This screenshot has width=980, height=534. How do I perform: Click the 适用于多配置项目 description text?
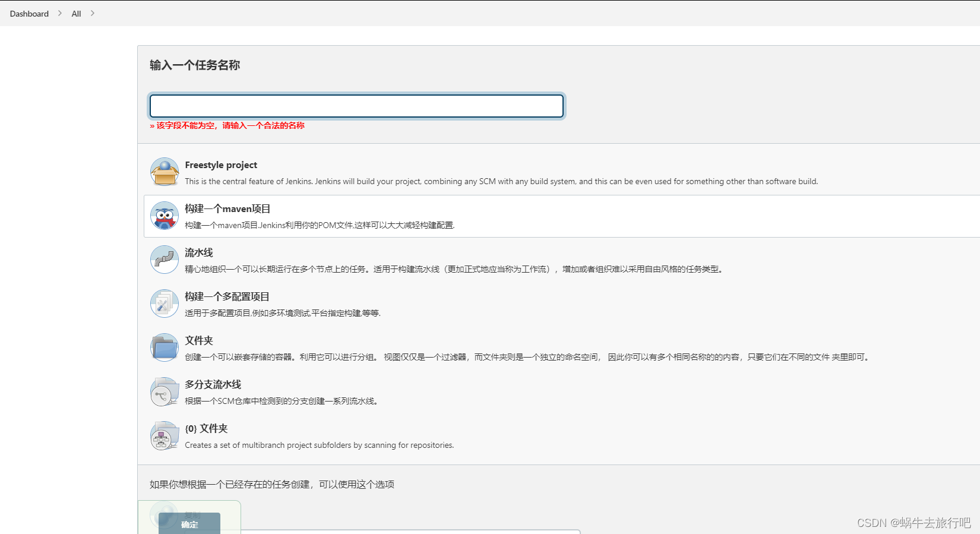(x=283, y=314)
